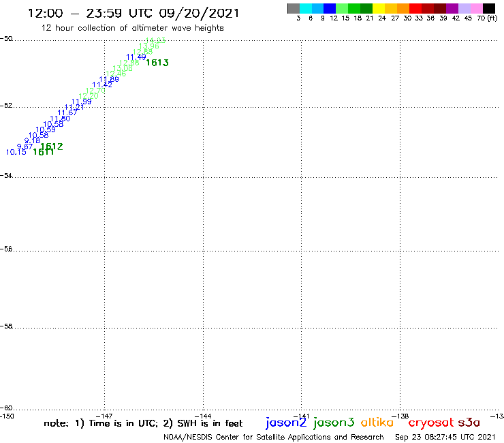Image resolution: width=504 pixels, height=443 pixels.
Task: Click the 9.18 wave height value
Action: pos(32,140)
